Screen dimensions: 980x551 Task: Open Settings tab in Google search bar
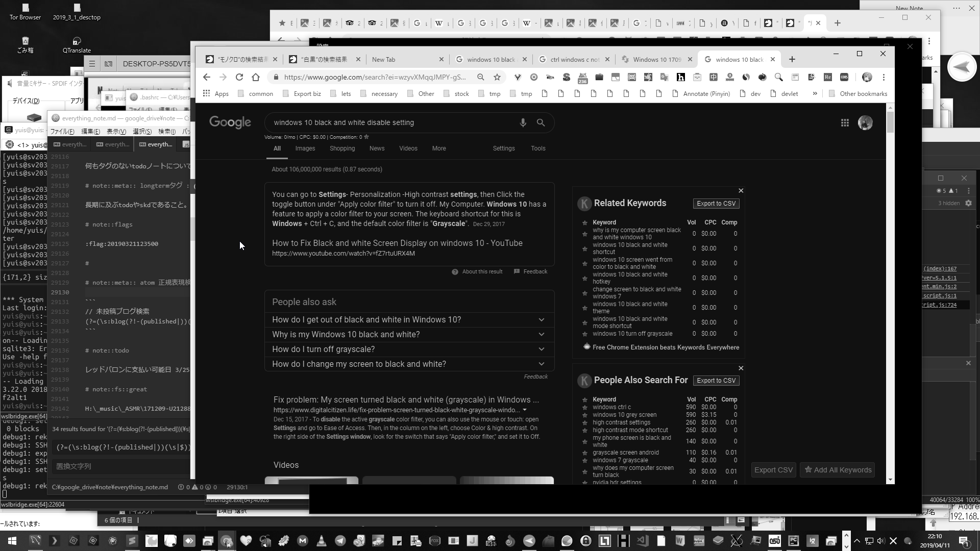point(503,148)
